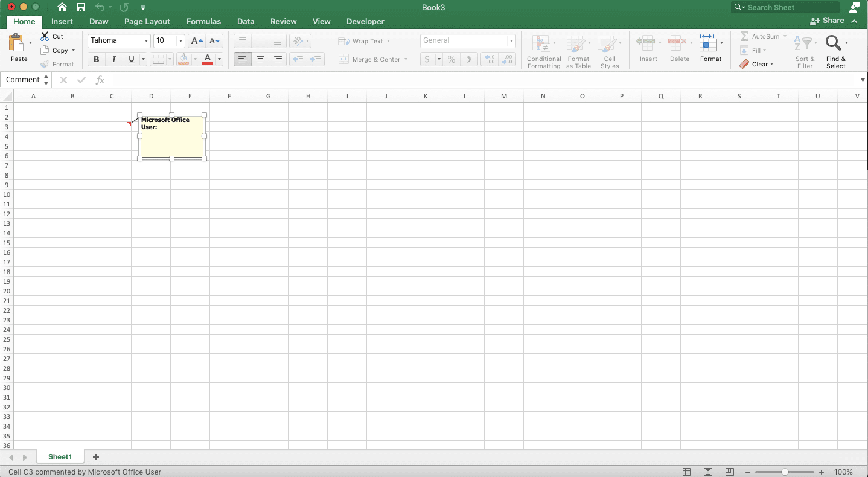Switch to Page Layout view in status bar
The width and height of the screenshot is (868, 477).
click(x=708, y=472)
